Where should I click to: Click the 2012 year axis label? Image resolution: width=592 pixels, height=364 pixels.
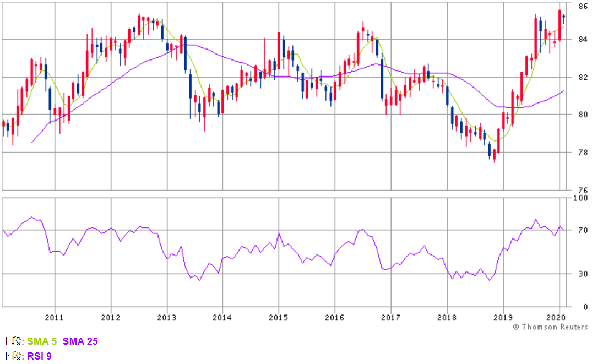coord(111,318)
